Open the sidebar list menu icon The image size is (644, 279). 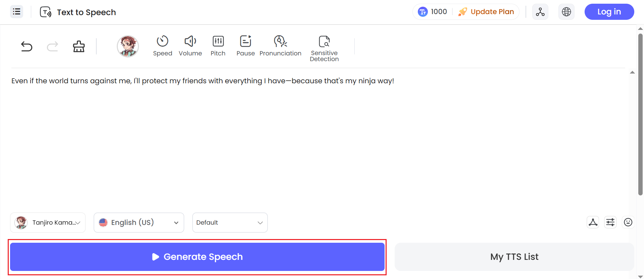click(16, 12)
